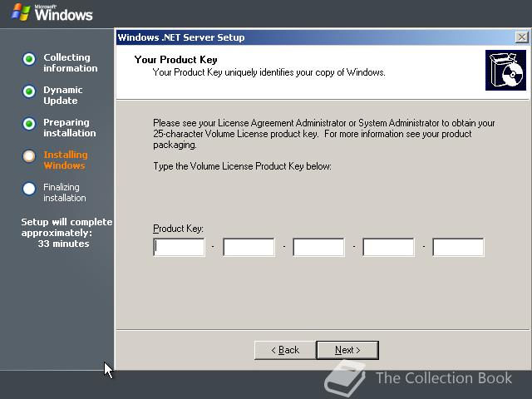Activate the fourth Product Key field
This screenshot has height=399, width=532.
coord(389,247)
